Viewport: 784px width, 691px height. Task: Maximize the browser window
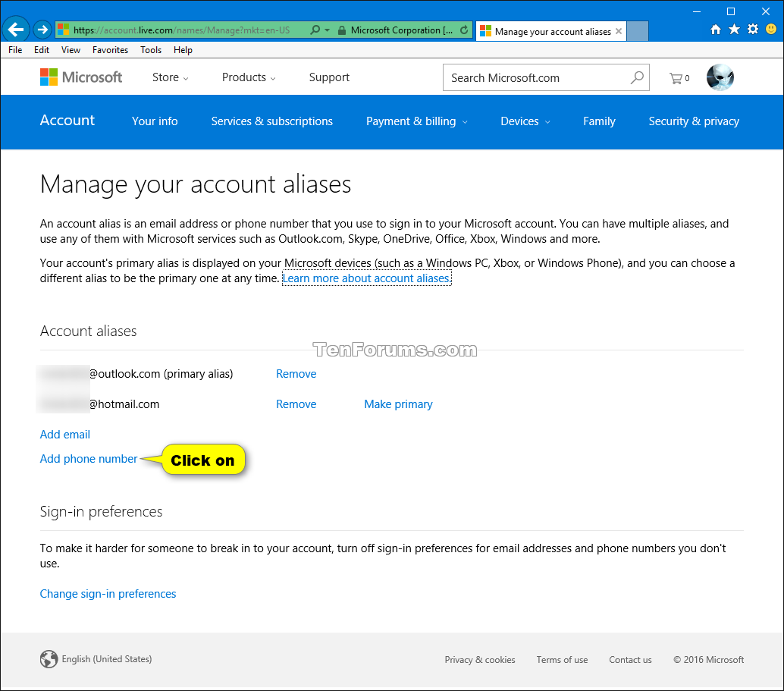pyautogui.click(x=730, y=11)
